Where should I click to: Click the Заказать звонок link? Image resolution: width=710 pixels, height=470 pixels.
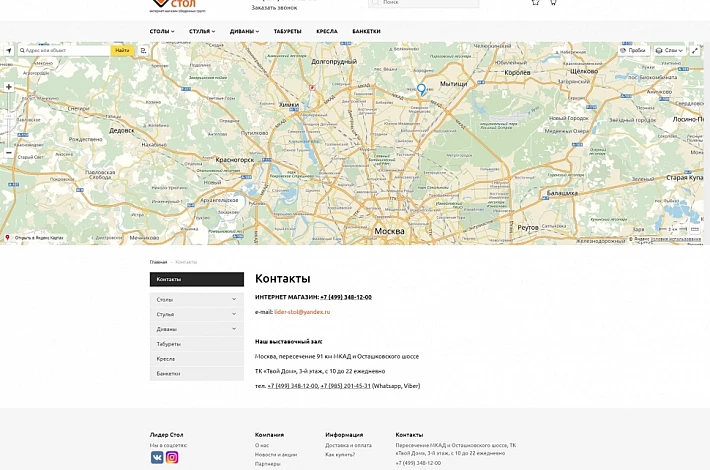pyautogui.click(x=274, y=8)
